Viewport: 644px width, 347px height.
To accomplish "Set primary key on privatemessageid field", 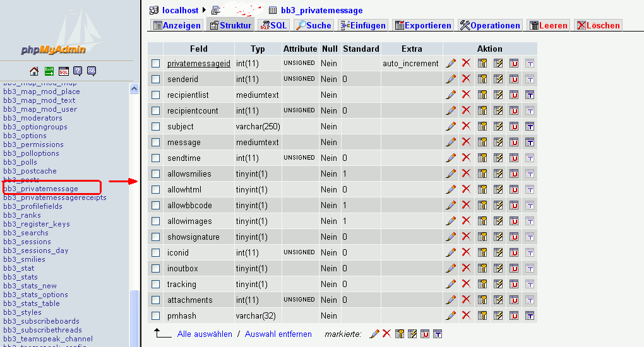I will coord(482,63).
